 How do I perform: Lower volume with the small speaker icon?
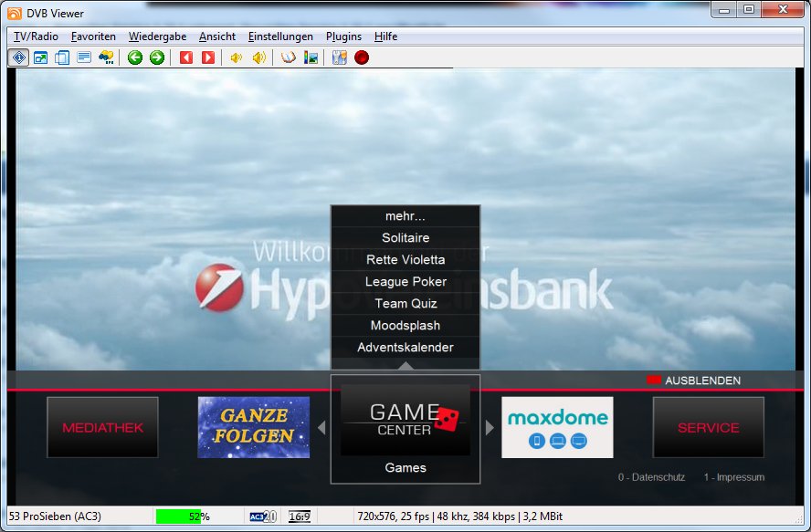tap(237, 57)
